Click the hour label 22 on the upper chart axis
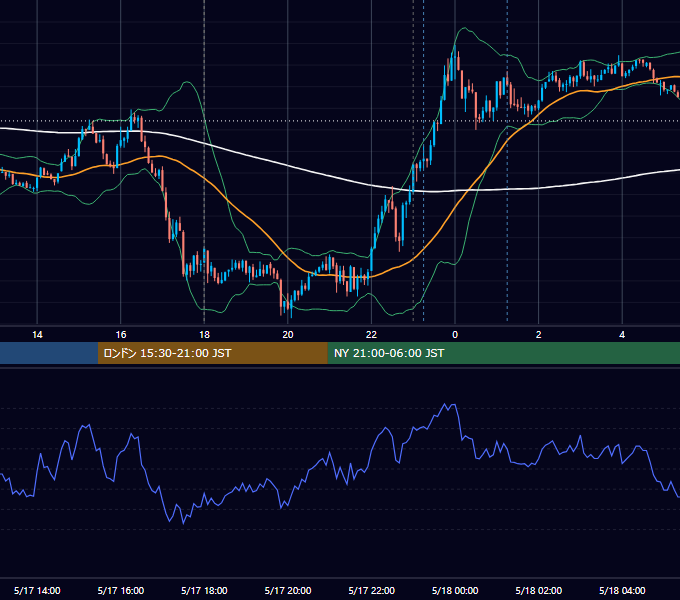Viewport: 680px width, 600px height. pyautogui.click(x=371, y=335)
